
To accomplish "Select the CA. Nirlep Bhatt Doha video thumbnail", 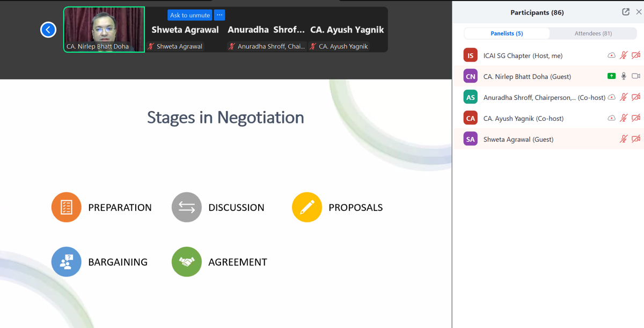I will (x=104, y=30).
